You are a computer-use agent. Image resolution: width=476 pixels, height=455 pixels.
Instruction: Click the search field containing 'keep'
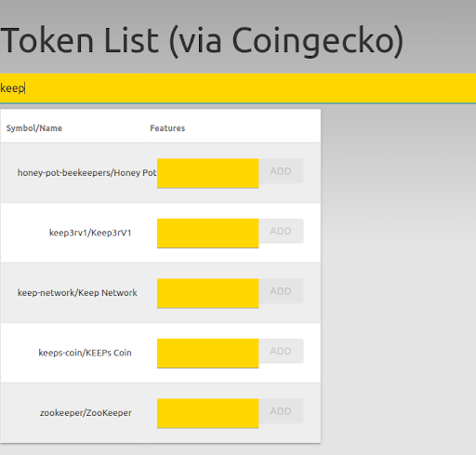pos(238,88)
